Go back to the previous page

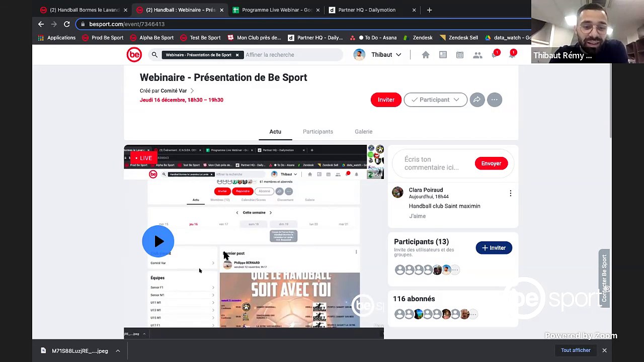41,24
